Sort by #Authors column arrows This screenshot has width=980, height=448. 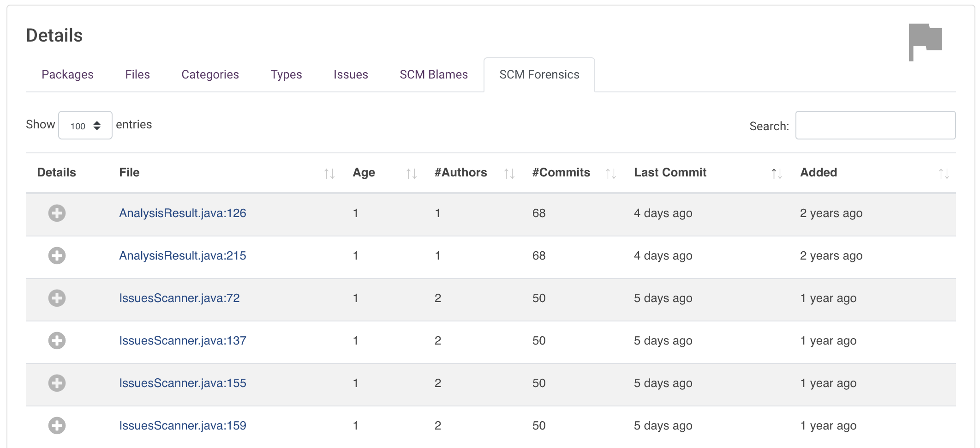(x=509, y=174)
